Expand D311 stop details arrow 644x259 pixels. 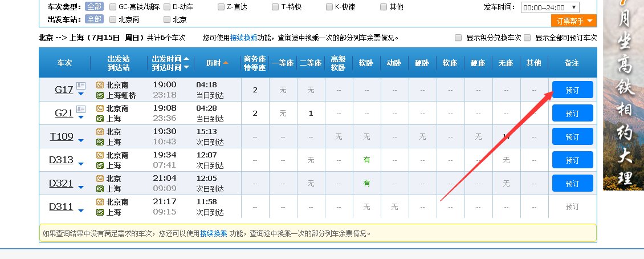[x=81, y=211]
